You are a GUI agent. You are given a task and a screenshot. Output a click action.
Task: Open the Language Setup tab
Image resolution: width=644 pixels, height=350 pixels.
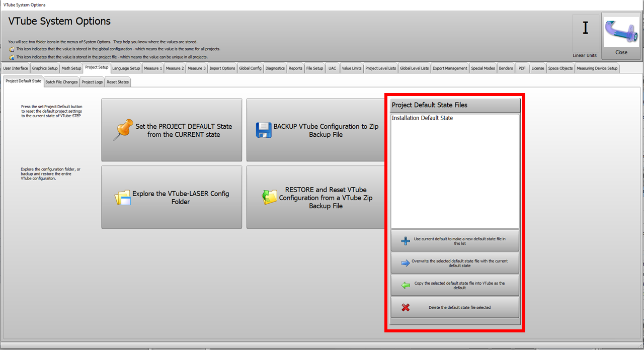(126, 68)
